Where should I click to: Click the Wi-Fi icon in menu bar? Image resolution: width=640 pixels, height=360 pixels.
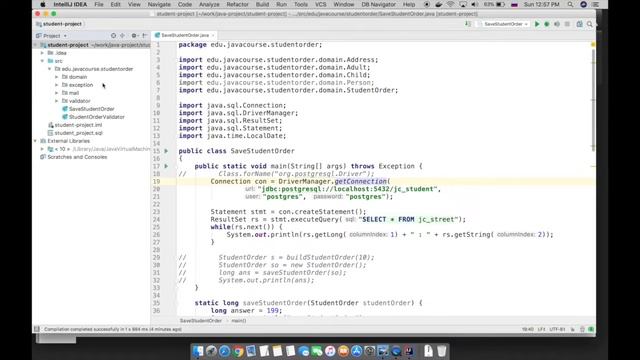pos(451,4)
